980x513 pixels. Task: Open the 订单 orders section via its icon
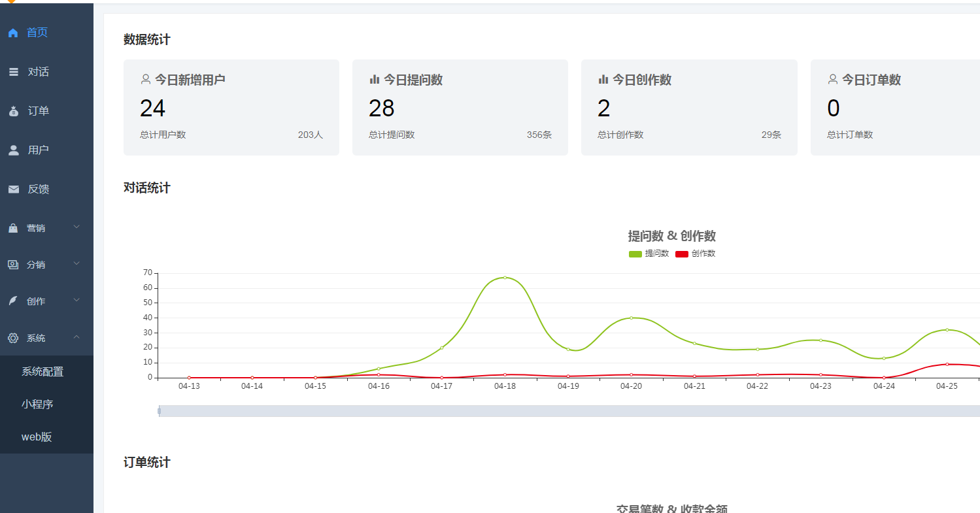click(12, 110)
